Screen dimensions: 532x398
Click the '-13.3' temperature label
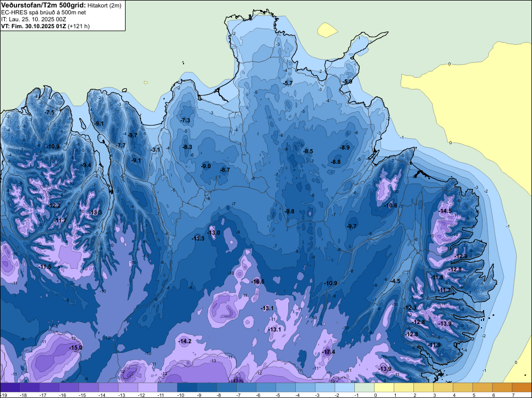[96, 212]
